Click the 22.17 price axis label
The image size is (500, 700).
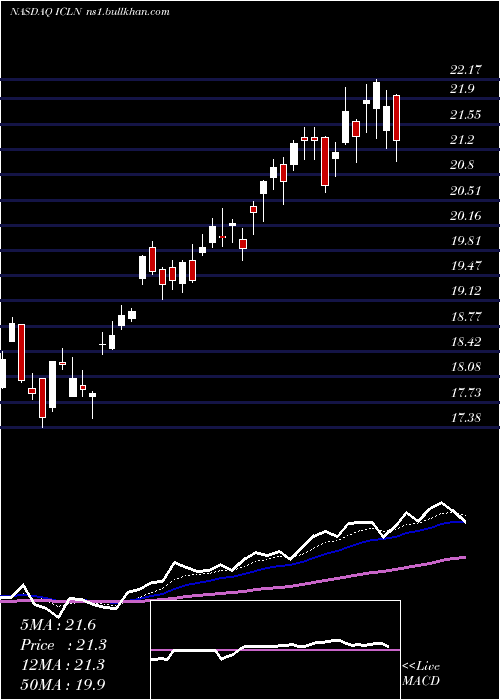click(466, 70)
